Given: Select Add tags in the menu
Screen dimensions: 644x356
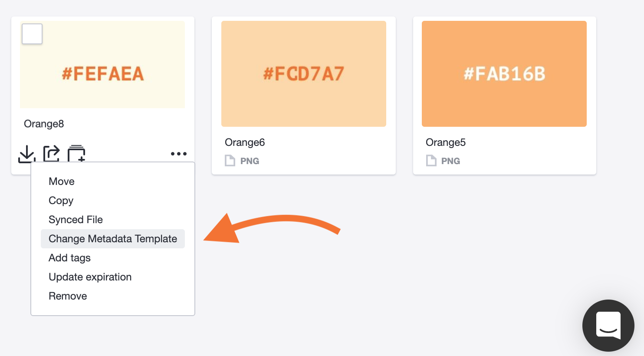Looking at the screenshot, I should [x=69, y=258].
